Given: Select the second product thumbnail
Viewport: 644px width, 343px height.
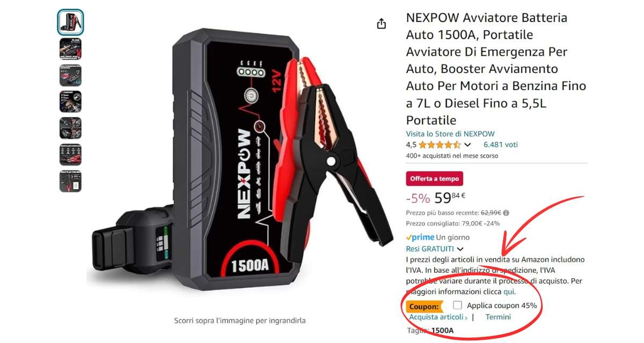Looking at the screenshot, I should [70, 49].
